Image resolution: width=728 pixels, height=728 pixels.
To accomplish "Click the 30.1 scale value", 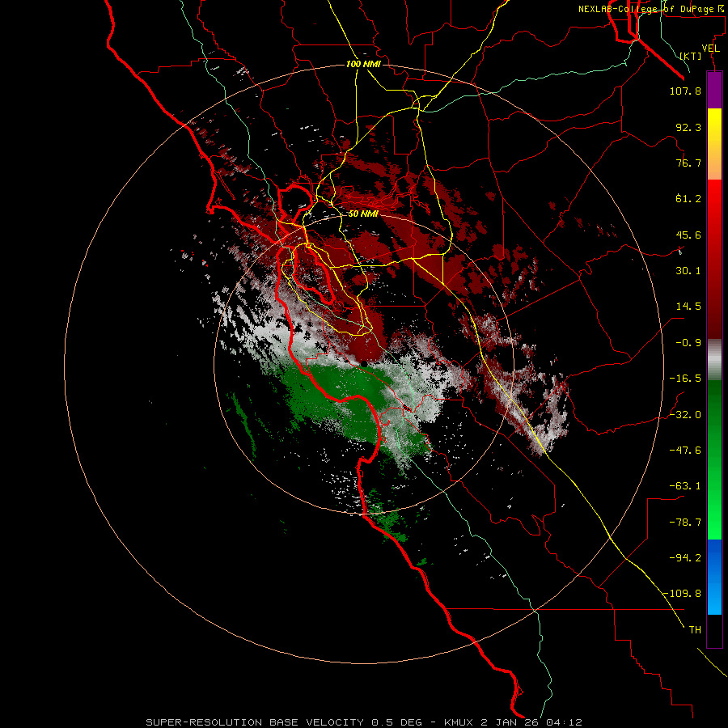I will click(x=688, y=271).
